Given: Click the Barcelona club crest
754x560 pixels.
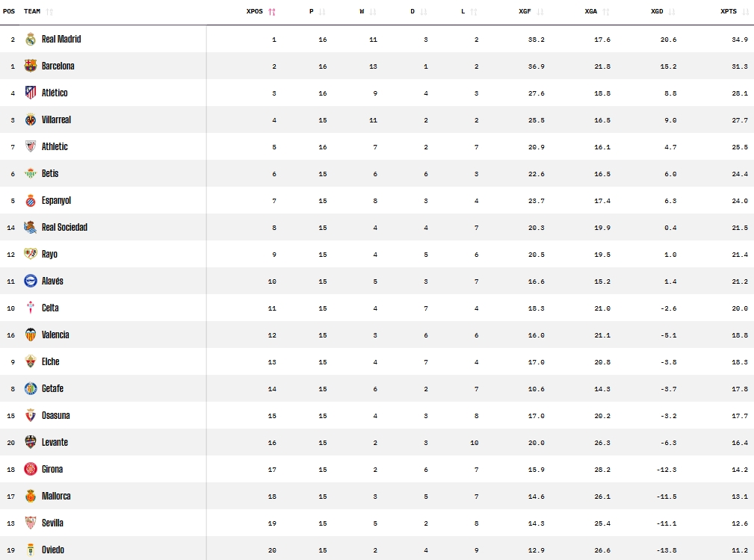Looking at the screenshot, I should [x=30, y=66].
